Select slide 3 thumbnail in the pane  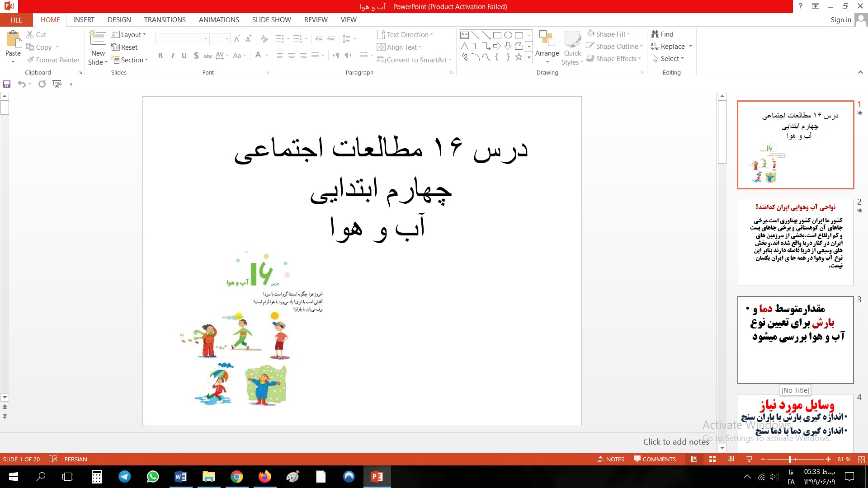pos(795,339)
